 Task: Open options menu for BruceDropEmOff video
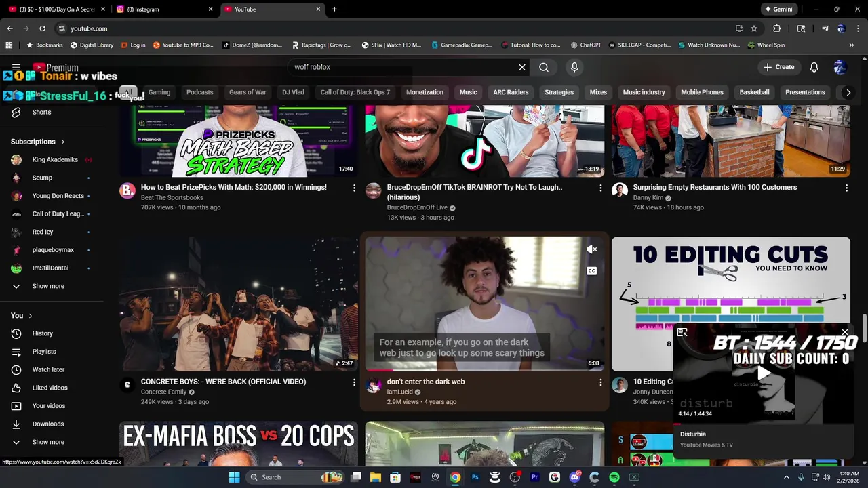(600, 188)
